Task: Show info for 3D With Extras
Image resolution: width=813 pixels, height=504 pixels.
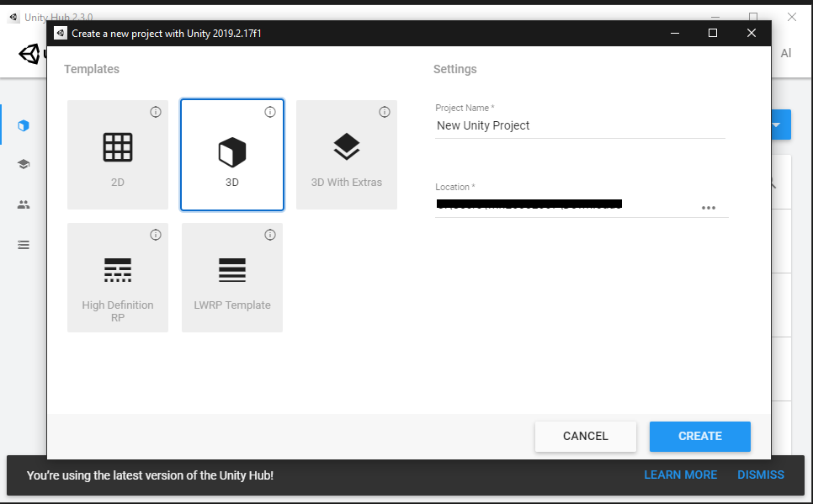Action: (385, 112)
